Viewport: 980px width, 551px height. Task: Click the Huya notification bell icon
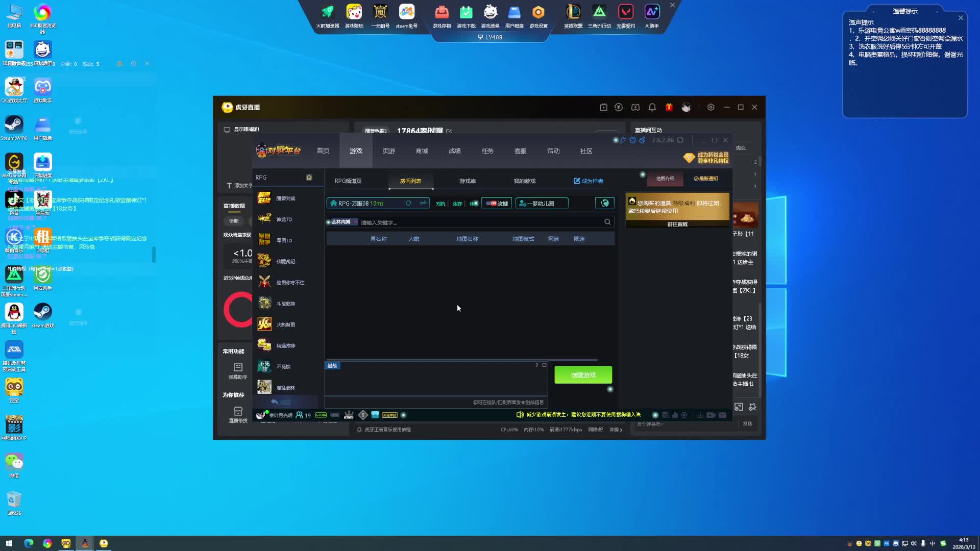(652, 107)
